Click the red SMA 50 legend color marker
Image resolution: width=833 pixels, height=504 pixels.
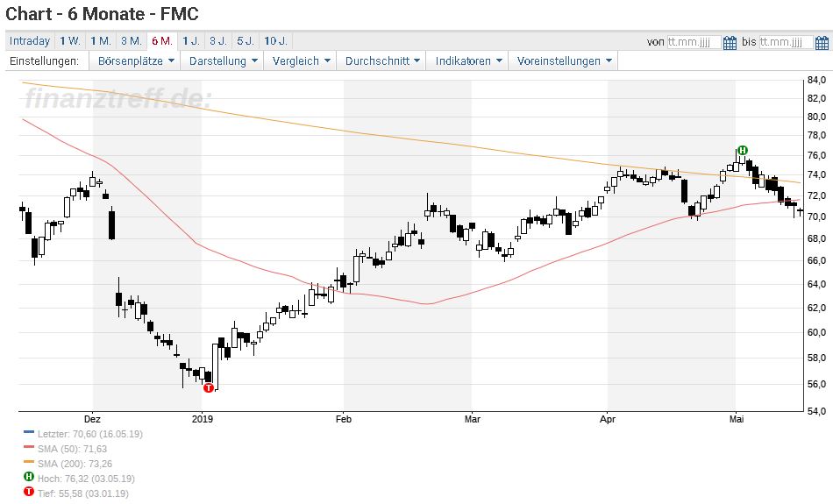(x=29, y=447)
